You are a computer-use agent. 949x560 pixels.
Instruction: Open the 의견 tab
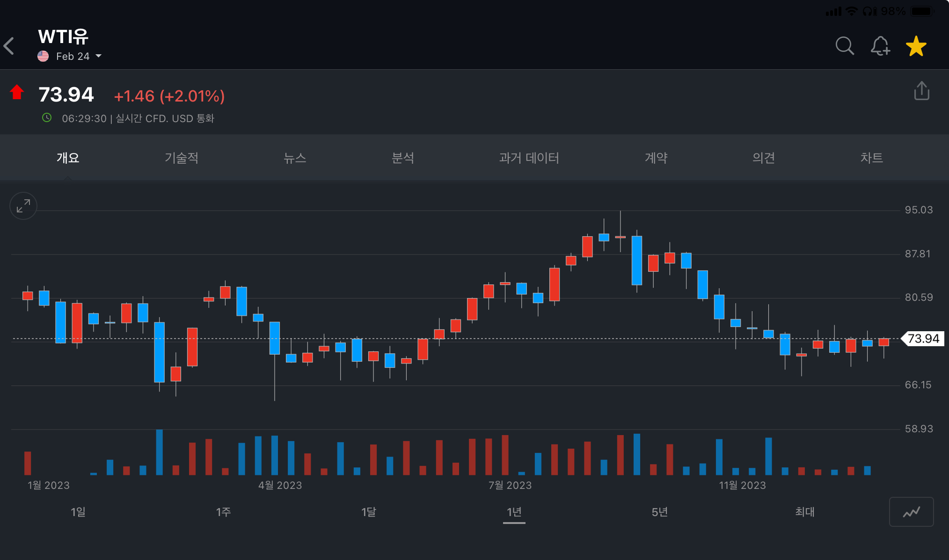click(764, 158)
